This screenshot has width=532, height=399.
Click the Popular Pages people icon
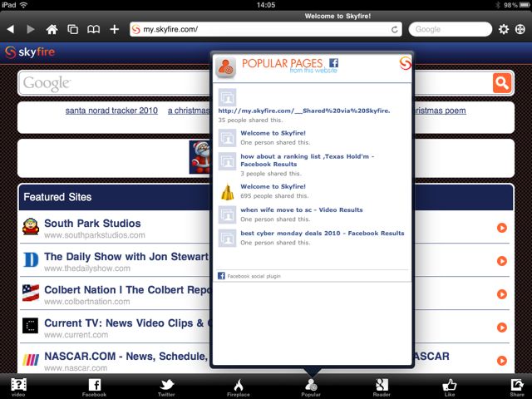click(x=225, y=67)
